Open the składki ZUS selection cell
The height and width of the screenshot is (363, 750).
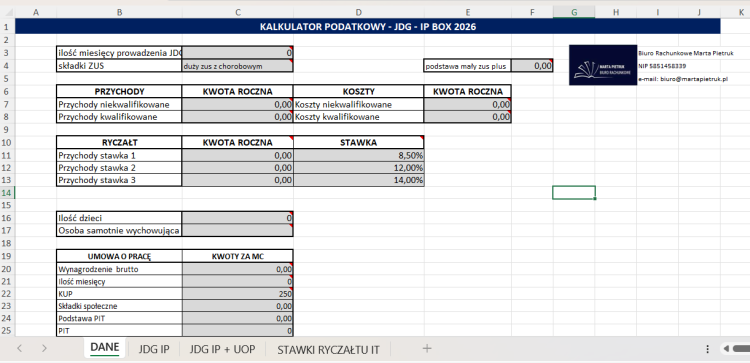point(238,66)
